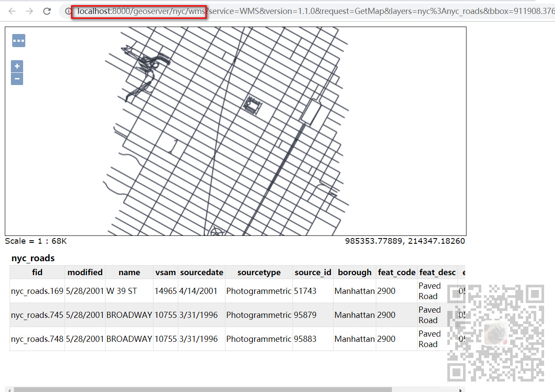Open the map options ellipsis button
The height and width of the screenshot is (392, 555).
[x=19, y=41]
